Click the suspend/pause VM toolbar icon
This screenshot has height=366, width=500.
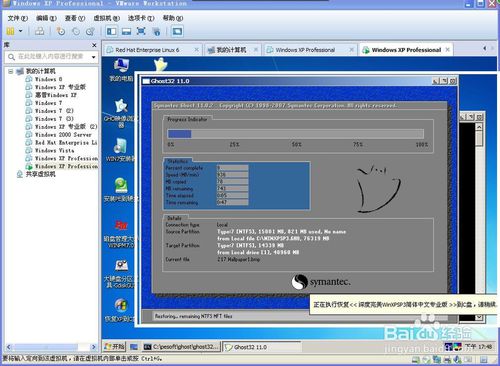[x=10, y=31]
